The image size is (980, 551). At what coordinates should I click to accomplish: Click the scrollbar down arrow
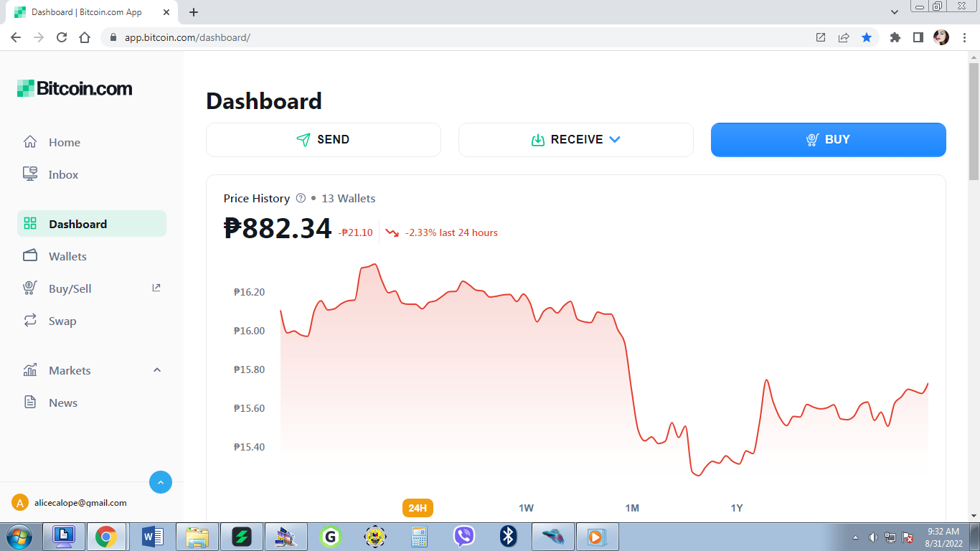click(x=974, y=515)
